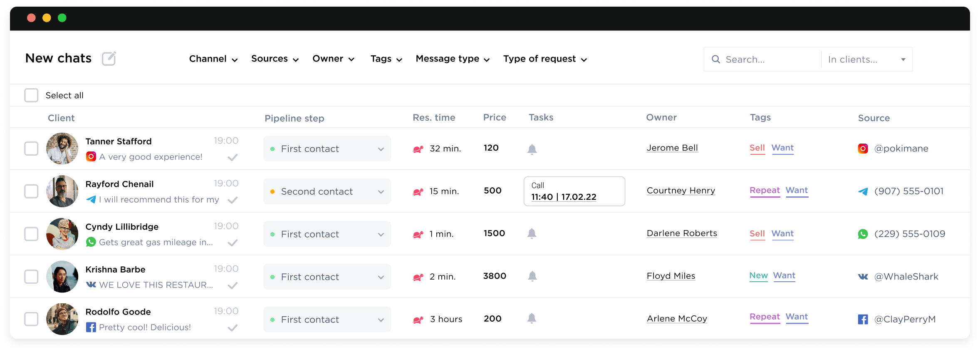
Task: Click read checkmark in Tanner Stafford's chat
Action: [x=233, y=157]
